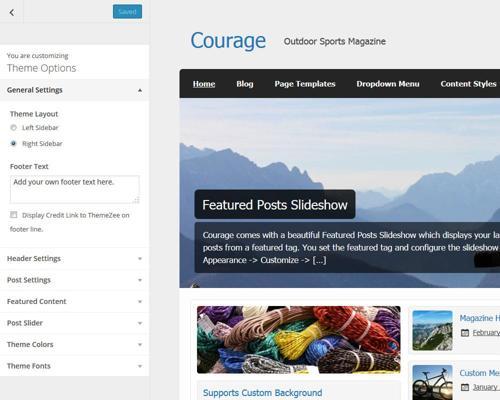The image size is (500, 400).
Task: Expand the Theme Colors section
Action: (x=74, y=344)
